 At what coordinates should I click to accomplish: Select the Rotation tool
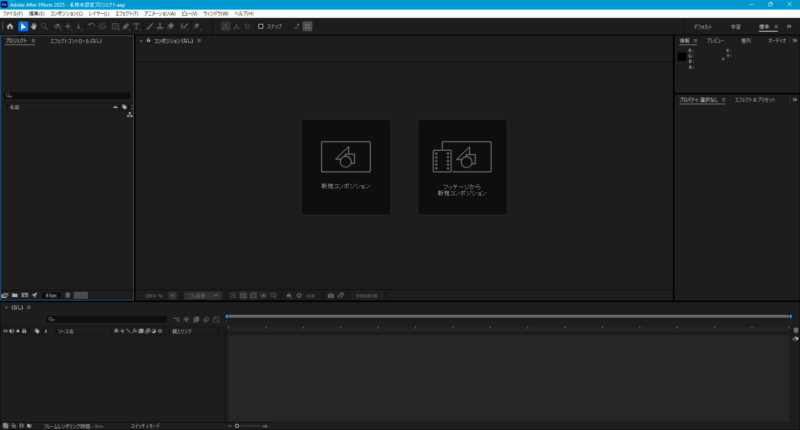click(91, 27)
